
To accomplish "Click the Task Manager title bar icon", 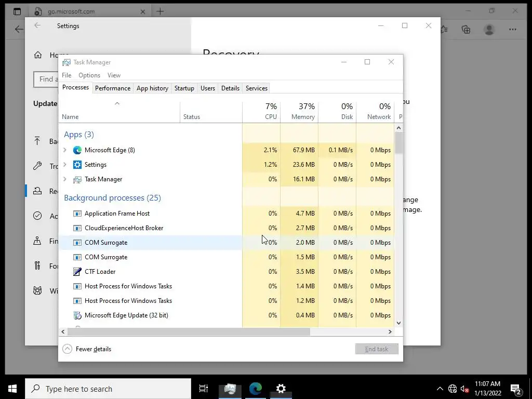I will coord(66,62).
